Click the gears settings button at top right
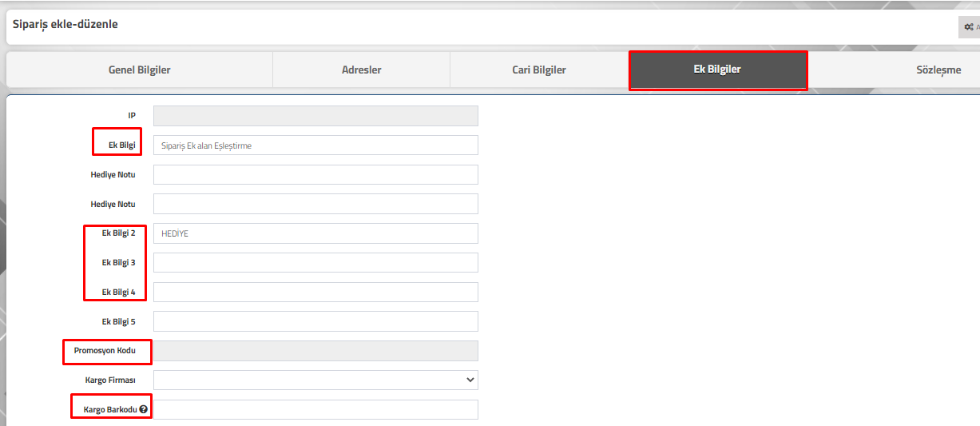The height and width of the screenshot is (426, 980). (970, 26)
